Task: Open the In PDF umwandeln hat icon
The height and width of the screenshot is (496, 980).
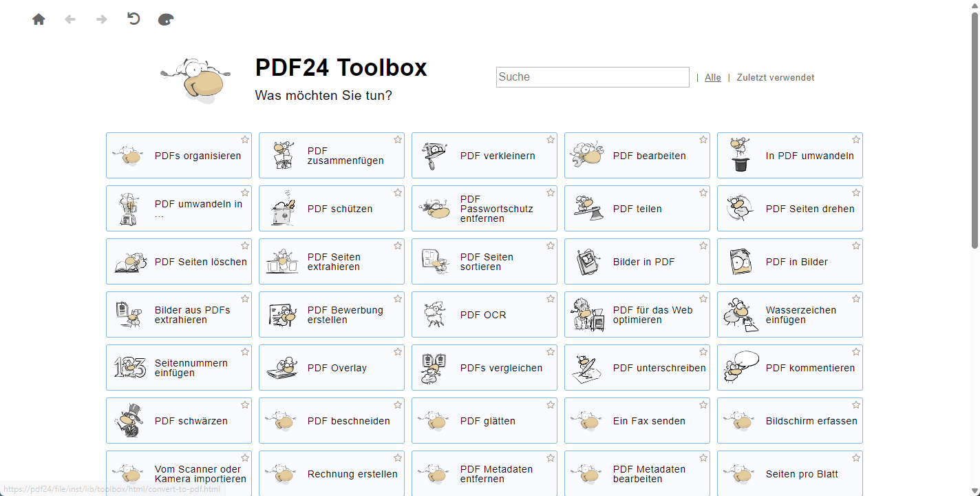Action: 739,156
